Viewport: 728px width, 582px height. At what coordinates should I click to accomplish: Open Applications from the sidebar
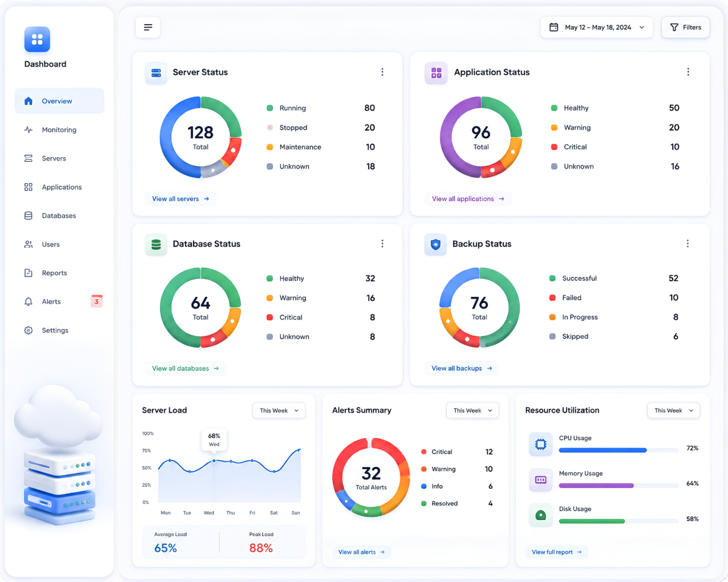coord(59,187)
